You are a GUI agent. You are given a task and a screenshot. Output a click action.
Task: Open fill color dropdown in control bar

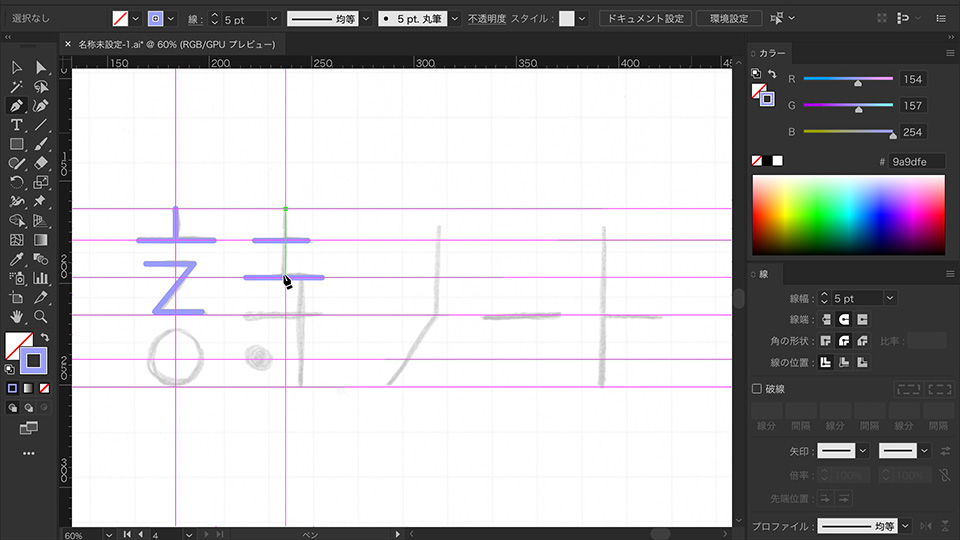point(136,19)
